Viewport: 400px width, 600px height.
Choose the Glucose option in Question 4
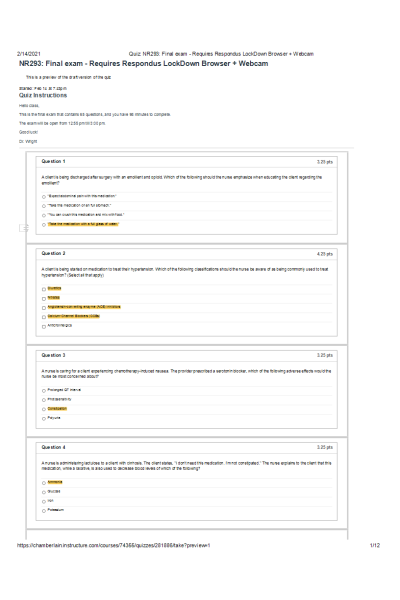[x=44, y=492]
